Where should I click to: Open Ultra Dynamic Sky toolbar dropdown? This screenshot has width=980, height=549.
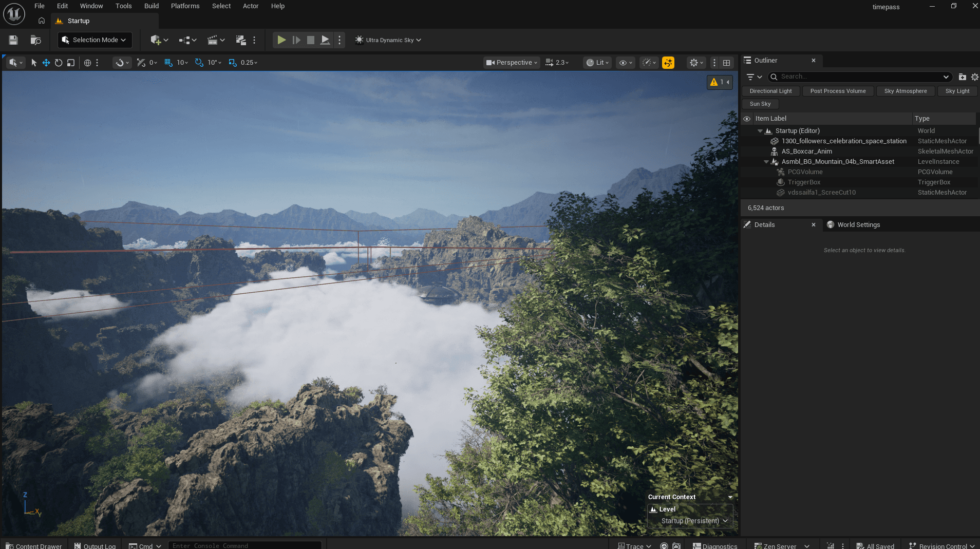pos(388,40)
